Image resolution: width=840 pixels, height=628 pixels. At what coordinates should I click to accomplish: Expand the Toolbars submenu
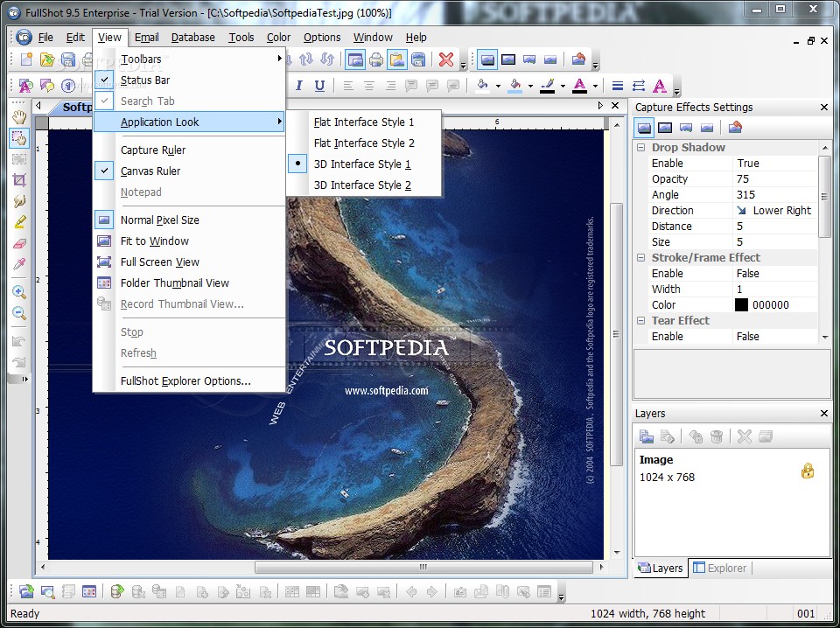coord(189,59)
